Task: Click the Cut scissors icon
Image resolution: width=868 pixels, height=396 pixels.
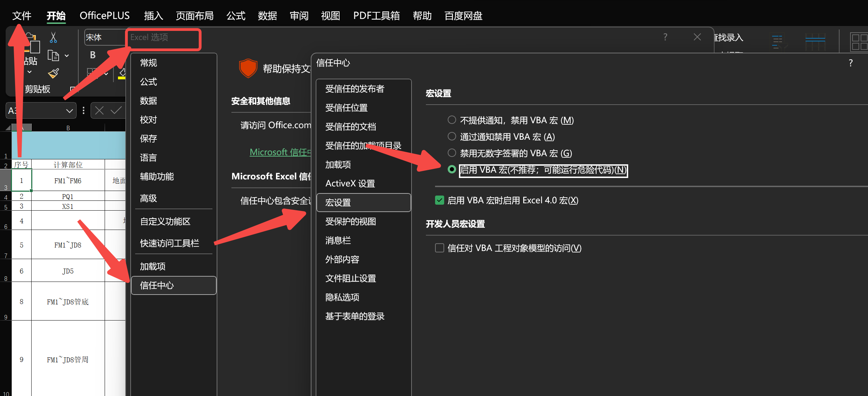Action: (53, 37)
